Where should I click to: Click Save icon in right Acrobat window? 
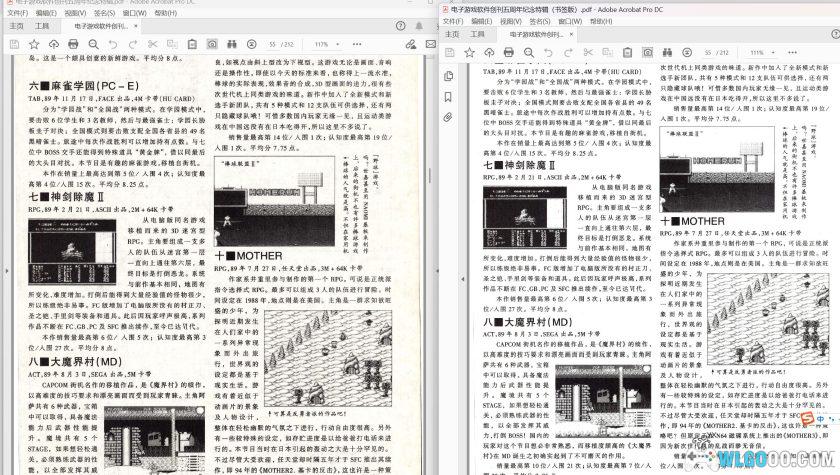click(450, 52)
